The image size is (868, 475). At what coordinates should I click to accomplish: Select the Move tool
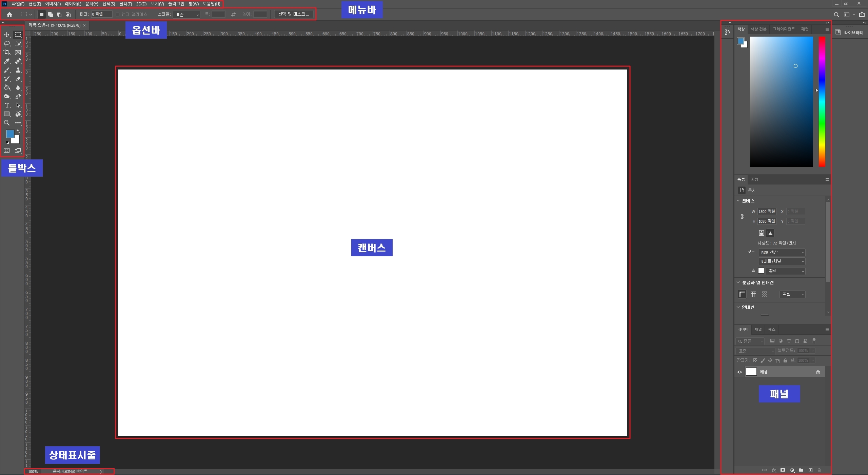click(x=6, y=35)
